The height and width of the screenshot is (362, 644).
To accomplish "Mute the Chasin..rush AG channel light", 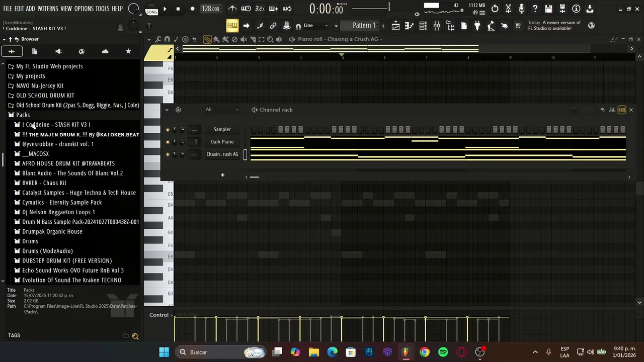I will 168,154.
